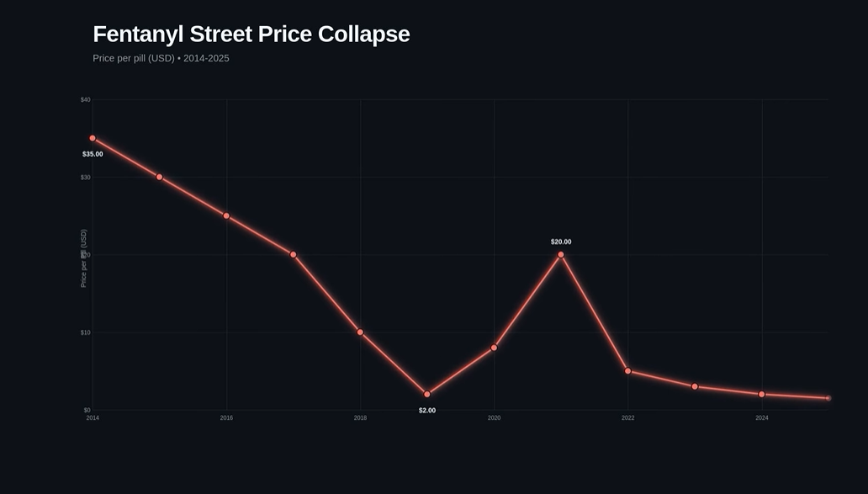Click the 2018 x-axis tick label

[x=360, y=417]
